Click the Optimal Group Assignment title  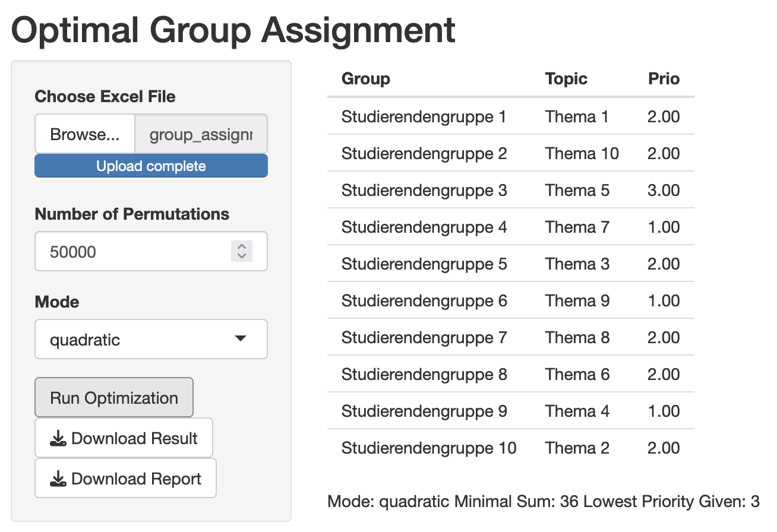click(233, 30)
